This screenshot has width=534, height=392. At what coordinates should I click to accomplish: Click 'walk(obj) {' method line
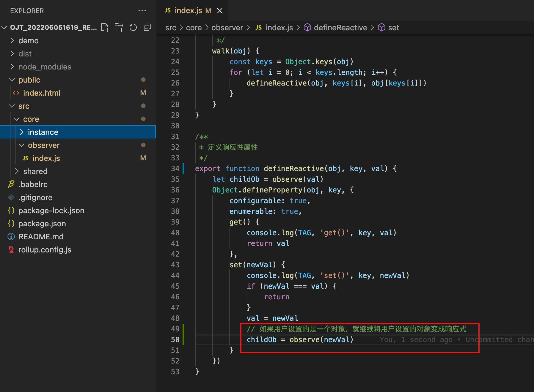pos(236,51)
